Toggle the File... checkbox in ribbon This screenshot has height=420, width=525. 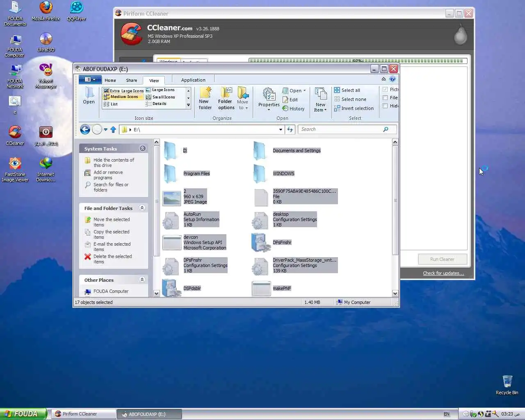[385, 98]
